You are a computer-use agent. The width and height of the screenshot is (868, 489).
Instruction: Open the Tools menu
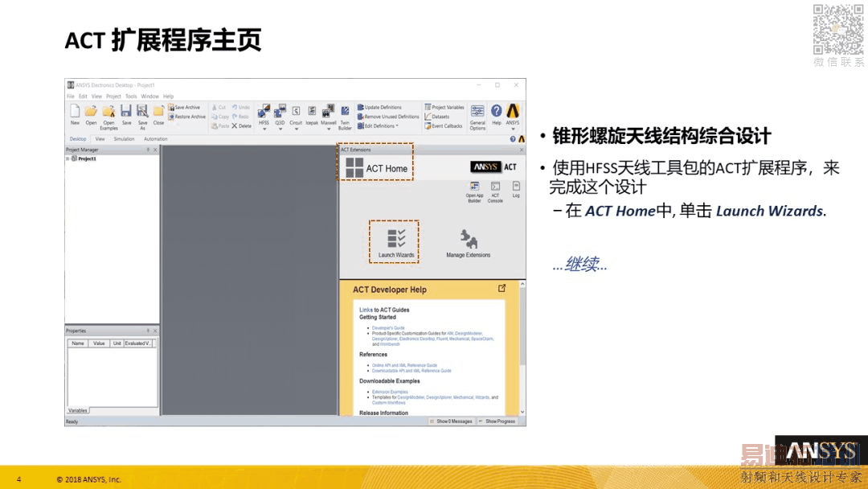click(x=131, y=97)
